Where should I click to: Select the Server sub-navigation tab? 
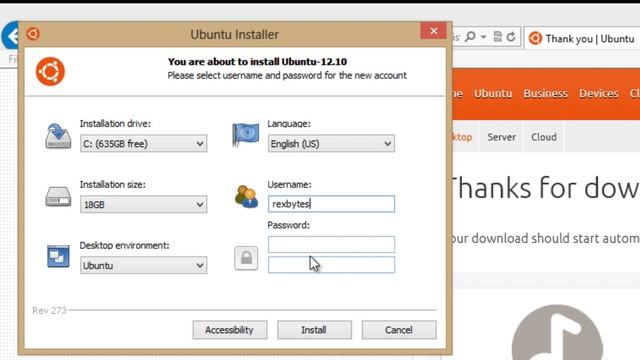[502, 137]
